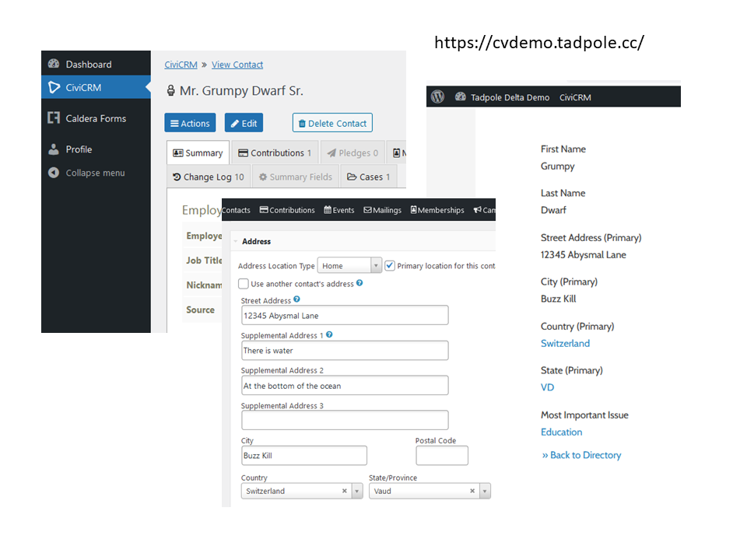Select the 'Buzz Kill' city value in profile
747x560 pixels.
559,299
